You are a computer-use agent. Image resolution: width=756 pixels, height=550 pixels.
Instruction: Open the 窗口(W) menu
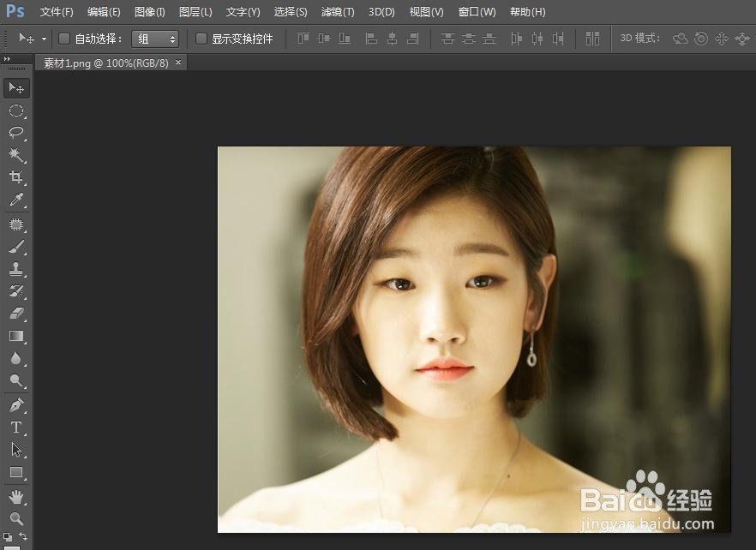[x=477, y=12]
